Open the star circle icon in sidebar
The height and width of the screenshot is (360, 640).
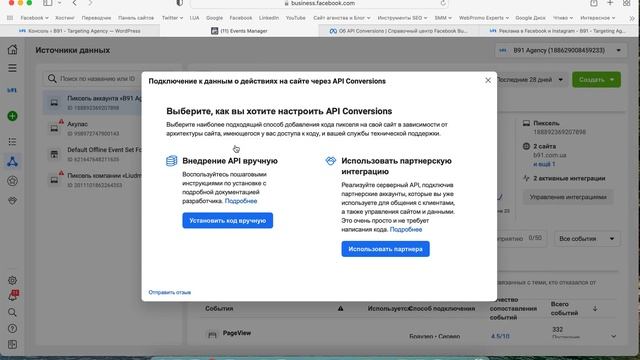click(12, 181)
